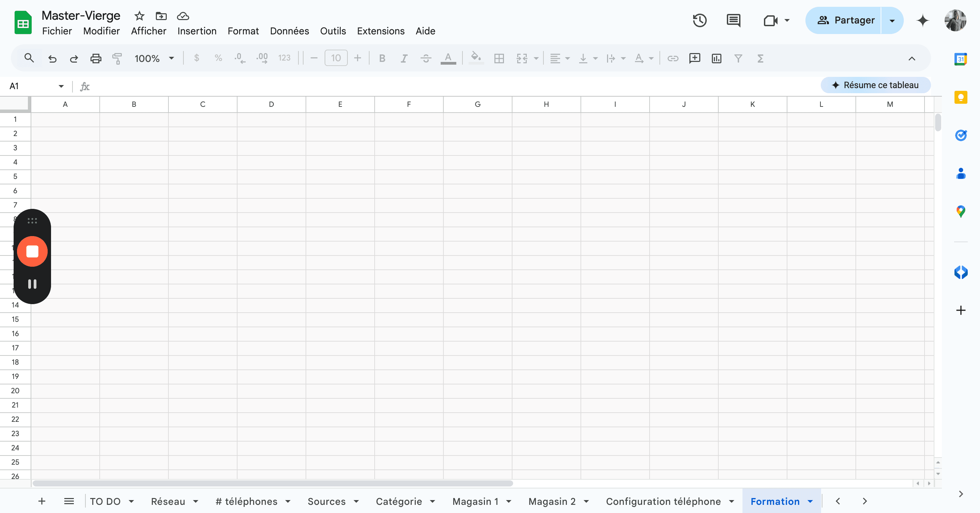The height and width of the screenshot is (513, 980).
Task: Apply percent format icon
Action: coord(218,58)
